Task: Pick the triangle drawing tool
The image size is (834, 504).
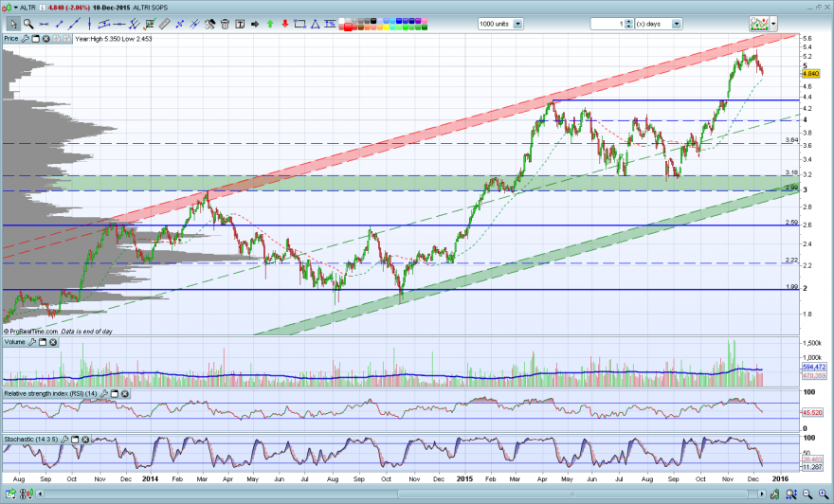Action: pyautogui.click(x=315, y=24)
